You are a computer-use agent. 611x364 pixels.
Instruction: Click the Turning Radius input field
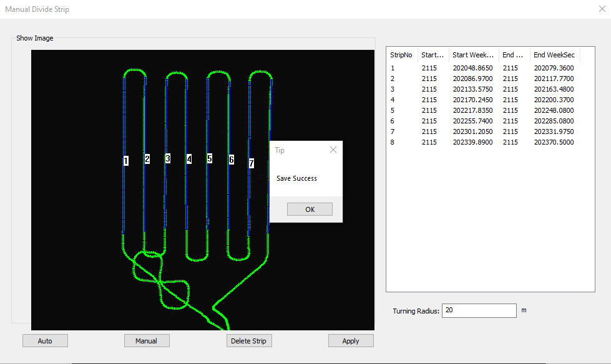[x=479, y=310]
